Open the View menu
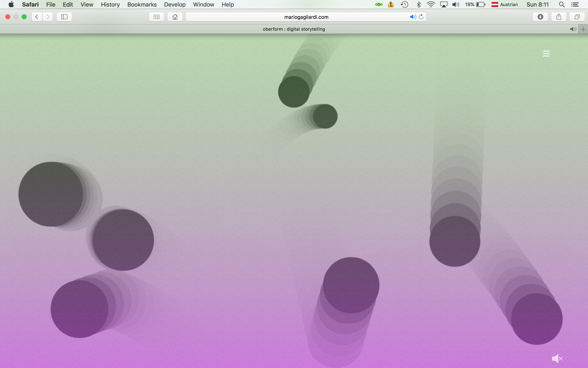The width and height of the screenshot is (588, 368). coord(87,4)
